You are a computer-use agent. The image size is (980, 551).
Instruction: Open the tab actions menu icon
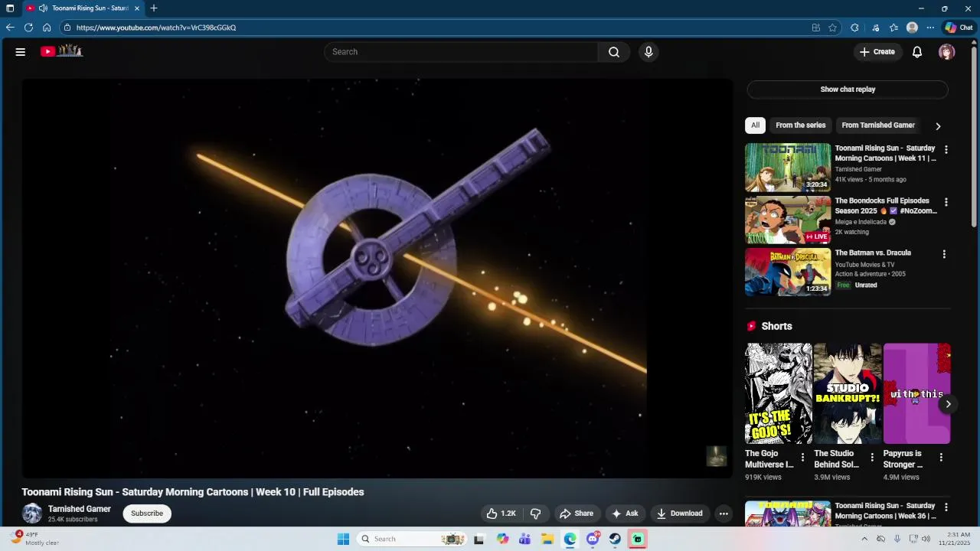click(x=10, y=8)
